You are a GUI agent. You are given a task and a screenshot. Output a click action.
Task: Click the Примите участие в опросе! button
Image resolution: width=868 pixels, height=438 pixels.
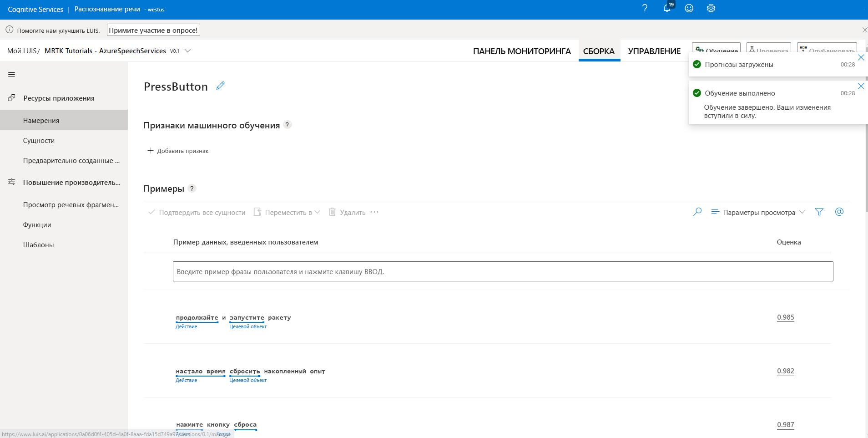pyautogui.click(x=153, y=30)
